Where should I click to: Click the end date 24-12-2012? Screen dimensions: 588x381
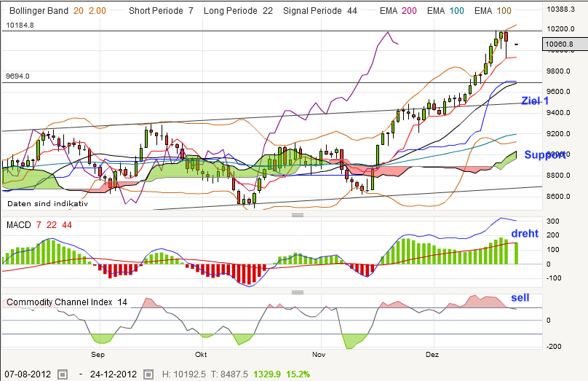(x=114, y=374)
